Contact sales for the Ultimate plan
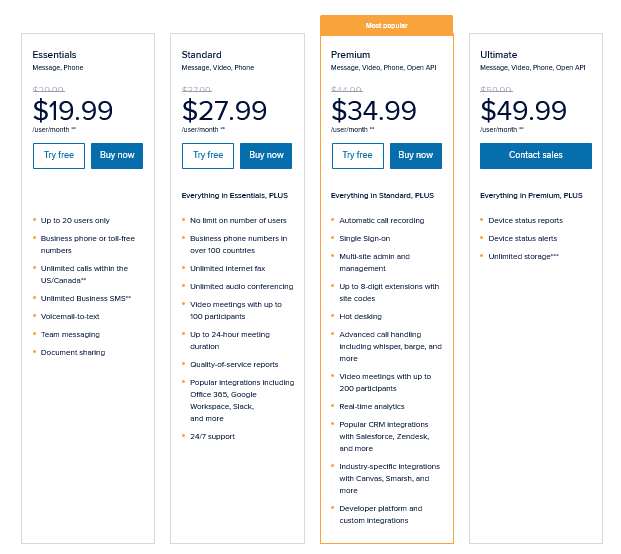 coord(535,156)
